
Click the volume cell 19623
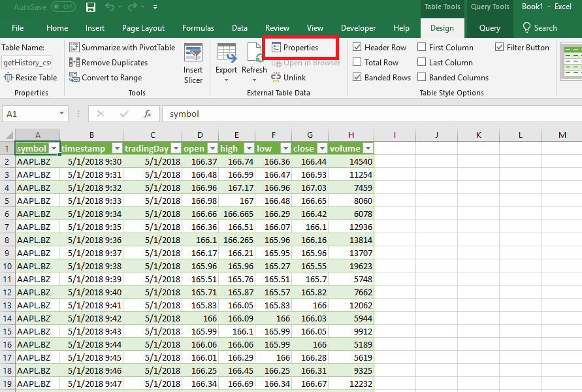[351, 266]
